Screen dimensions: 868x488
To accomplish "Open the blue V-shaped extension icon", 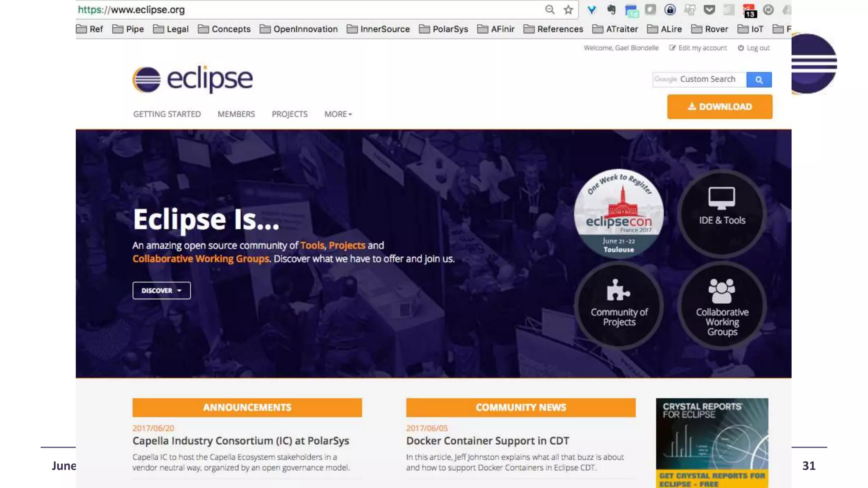I will 592,10.
